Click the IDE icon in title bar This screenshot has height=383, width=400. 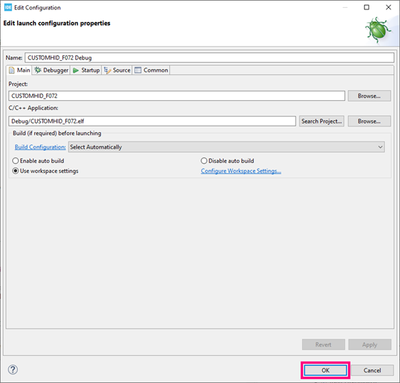pos(8,7)
